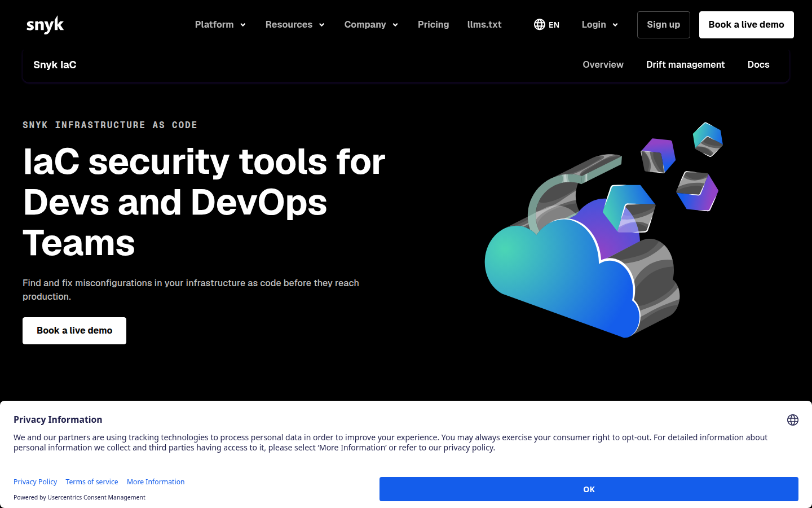Click the Privacy Information heading
This screenshot has height=508, width=812.
[x=58, y=420]
